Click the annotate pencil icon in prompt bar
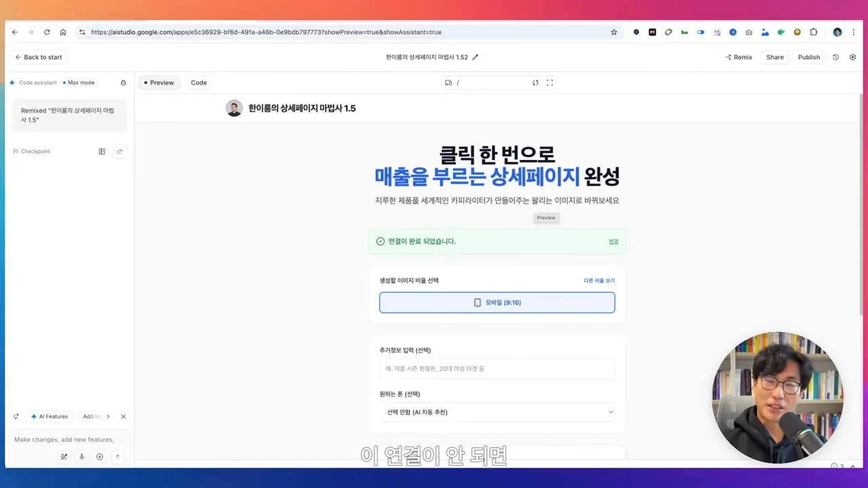The image size is (868, 488). click(x=64, y=456)
